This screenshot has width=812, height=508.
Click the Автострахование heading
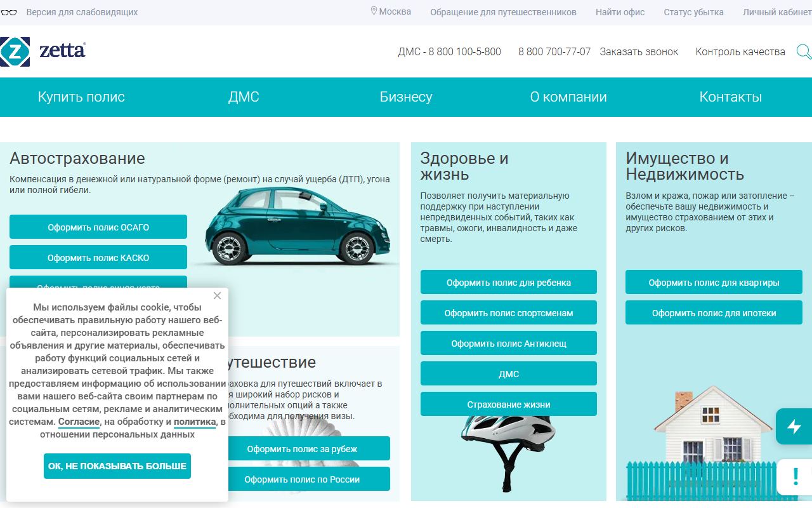pos(77,158)
